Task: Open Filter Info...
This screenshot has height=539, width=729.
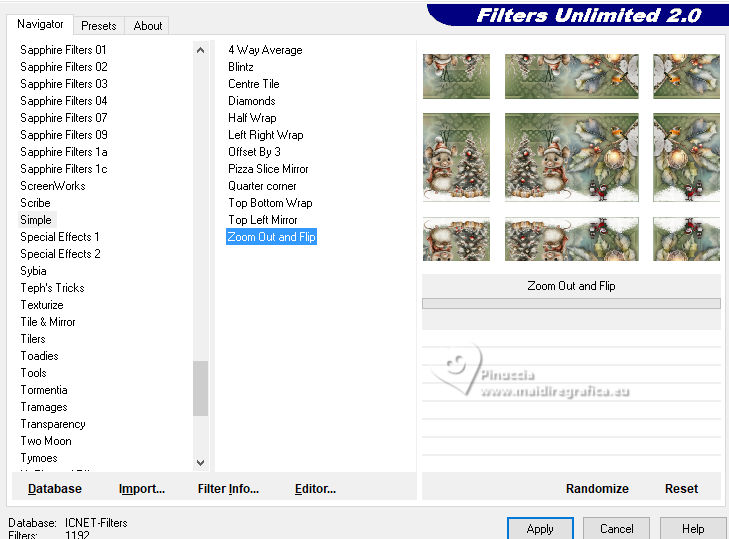Action: click(228, 489)
